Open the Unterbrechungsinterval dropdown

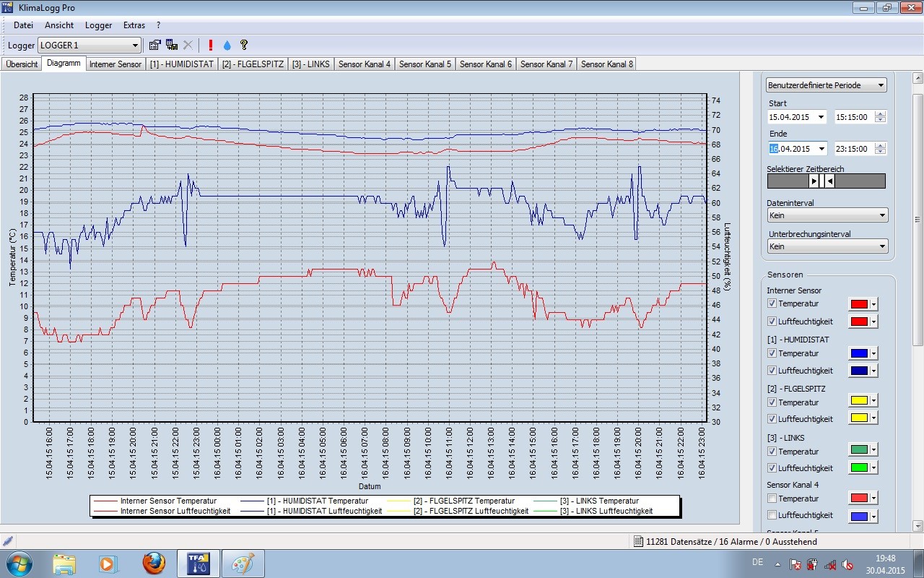point(827,246)
